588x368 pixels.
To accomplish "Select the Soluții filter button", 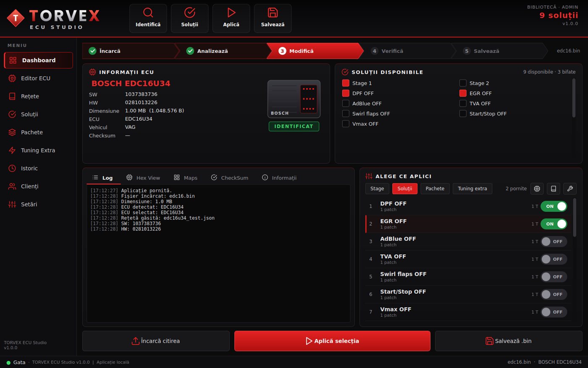I will (x=405, y=189).
